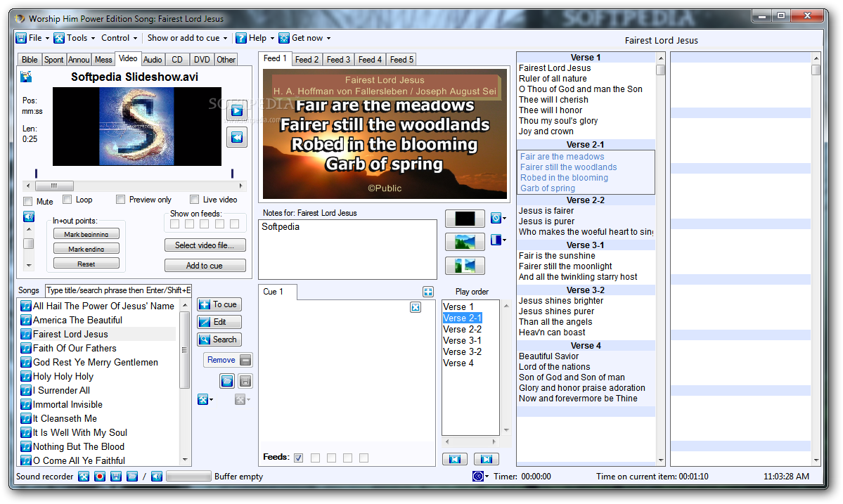Click the landscape background image button
Screen dimensions: 843x504
465,242
